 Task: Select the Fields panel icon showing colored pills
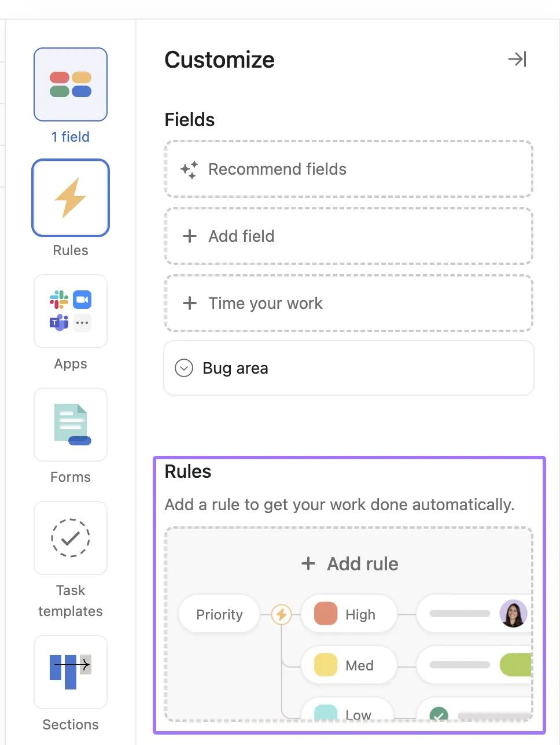tap(71, 84)
